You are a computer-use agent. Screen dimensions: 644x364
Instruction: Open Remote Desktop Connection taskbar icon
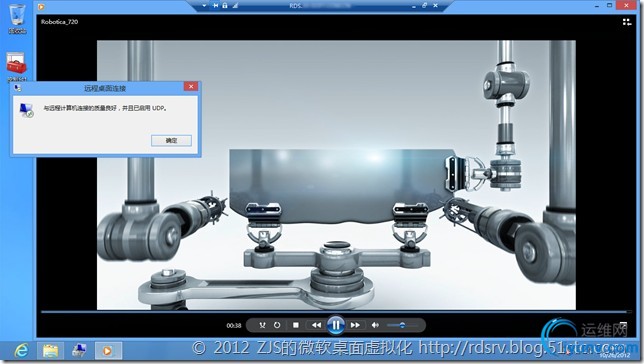coord(79,350)
